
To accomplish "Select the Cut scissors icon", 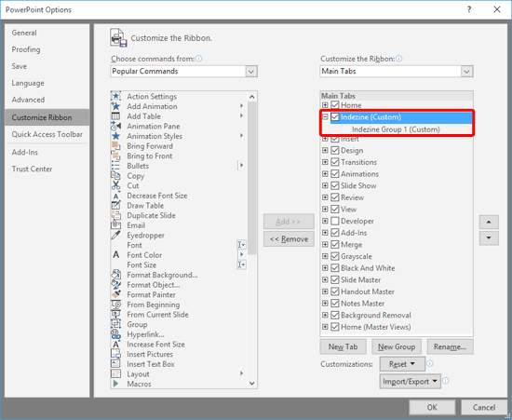I will point(116,185).
